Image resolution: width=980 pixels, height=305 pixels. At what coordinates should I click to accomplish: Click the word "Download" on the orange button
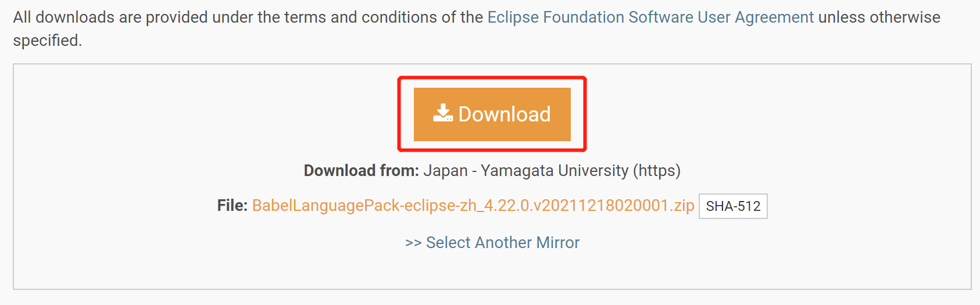point(504,114)
